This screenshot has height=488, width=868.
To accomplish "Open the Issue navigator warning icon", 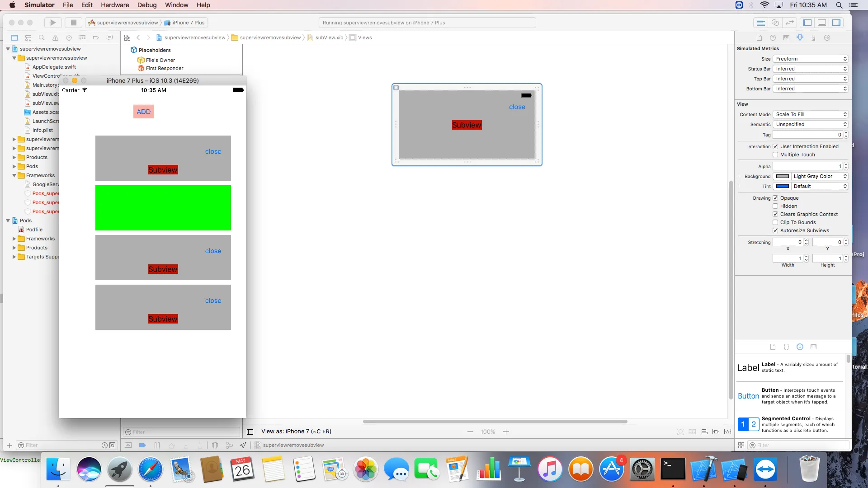I will tap(55, 38).
